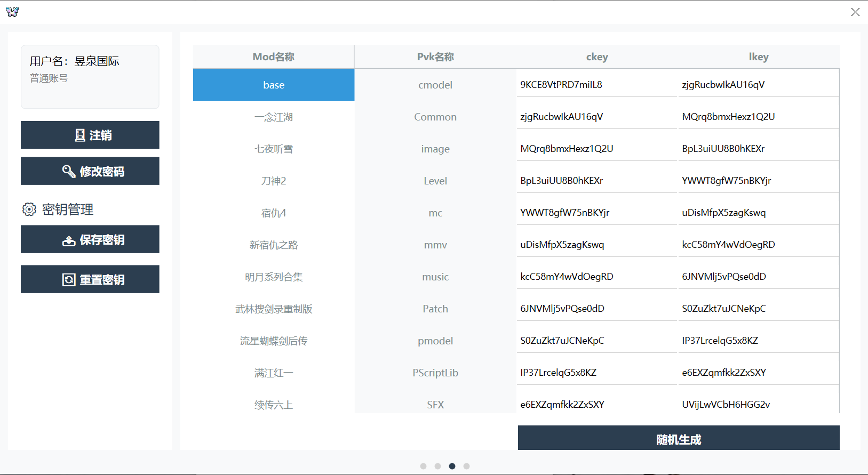The height and width of the screenshot is (475, 868).
Task: Close the window with X button
Action: [855, 12]
